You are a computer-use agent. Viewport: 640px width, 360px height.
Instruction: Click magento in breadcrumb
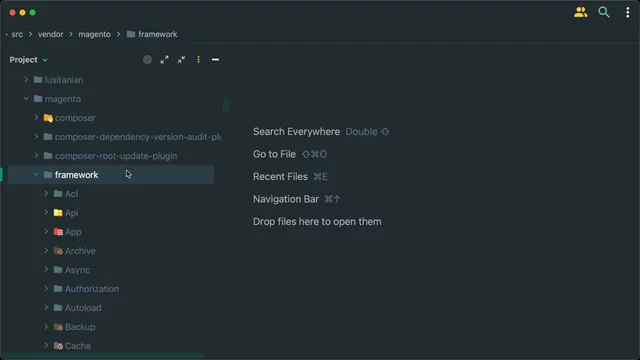click(94, 34)
